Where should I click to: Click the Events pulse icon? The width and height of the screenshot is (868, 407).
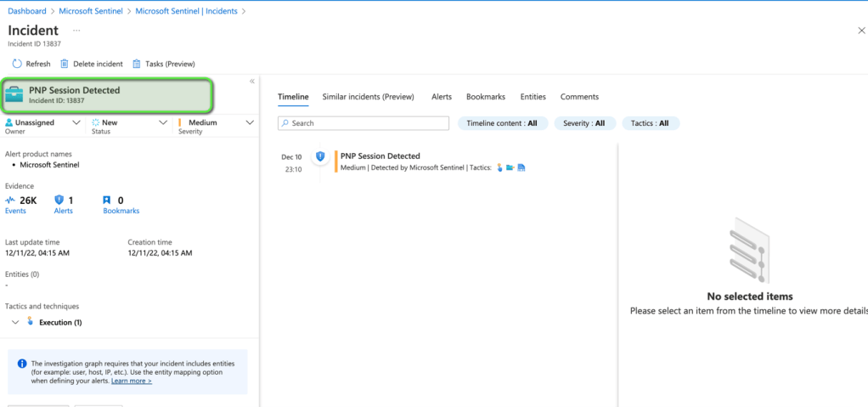tap(10, 200)
